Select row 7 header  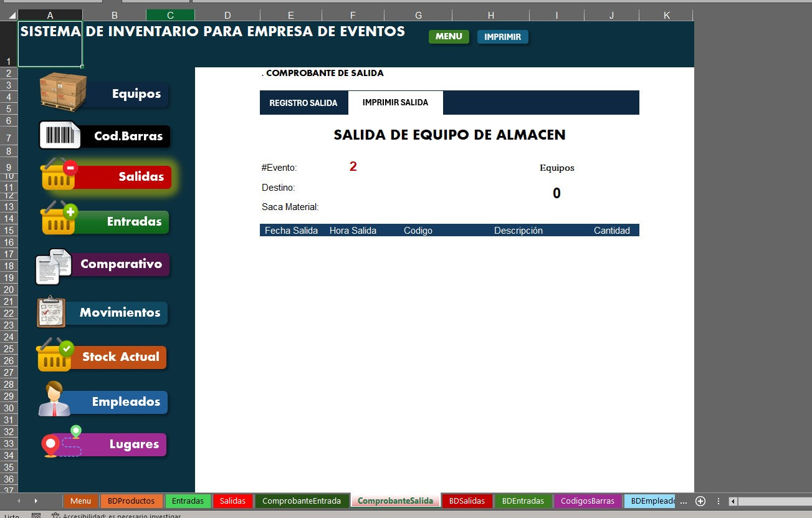click(9, 137)
